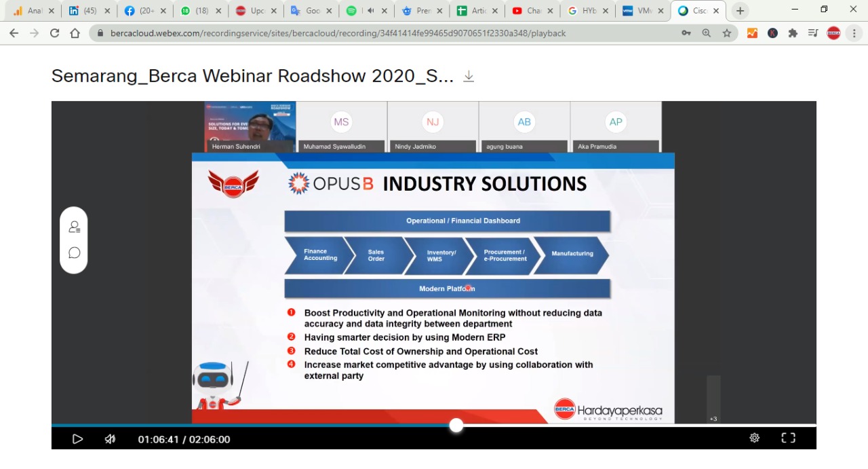Click the 01:06:41 / 02:06:00 time display
Image resolution: width=868 pixels, height=469 pixels.
click(184, 439)
